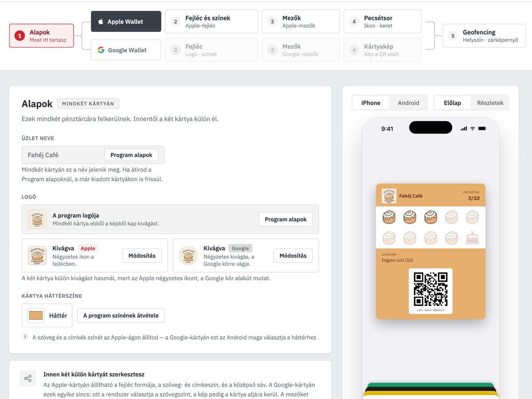Click the Fahéj Café business name field
Image resolution: width=532 pixels, height=399 pixels.
93,155
